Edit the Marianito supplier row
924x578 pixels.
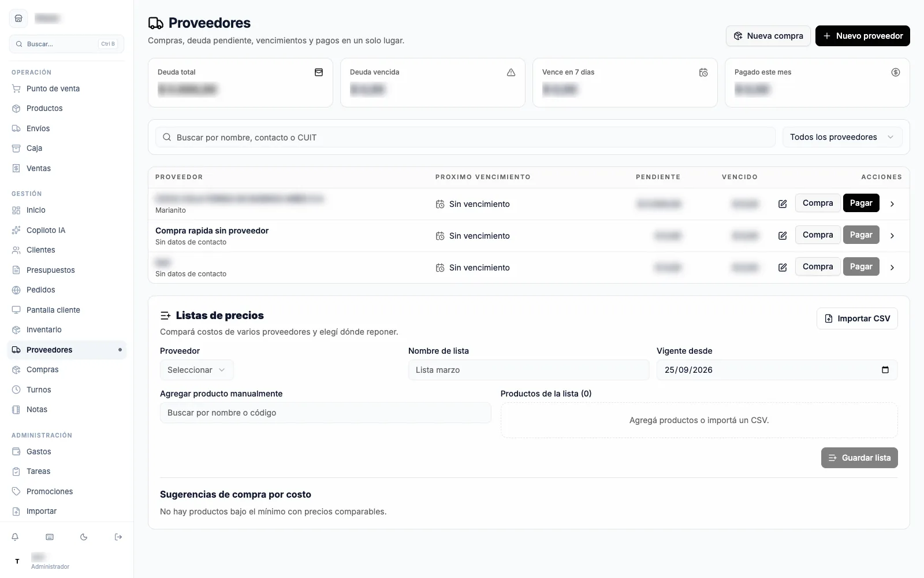tap(783, 204)
